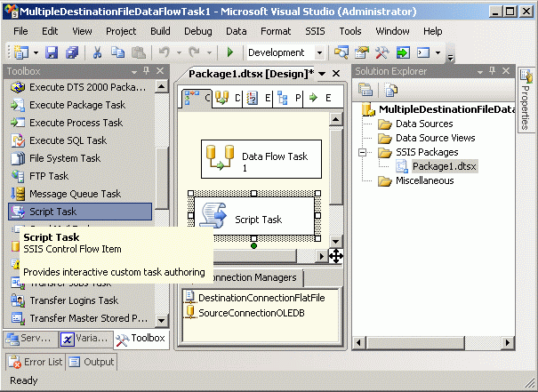Image resolution: width=538 pixels, height=392 pixels.
Task: Open active files dropdown beside Package1.dtsx tab
Action: click(x=322, y=74)
